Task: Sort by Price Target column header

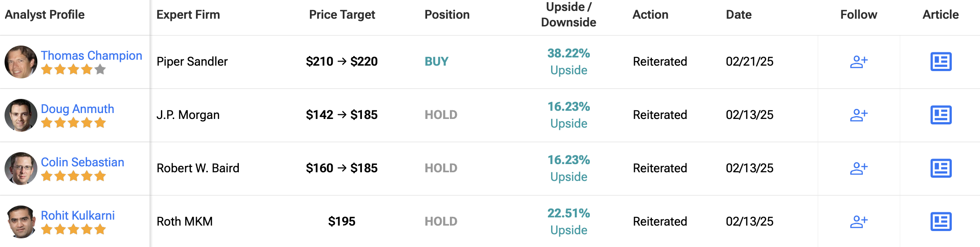Action: click(342, 15)
